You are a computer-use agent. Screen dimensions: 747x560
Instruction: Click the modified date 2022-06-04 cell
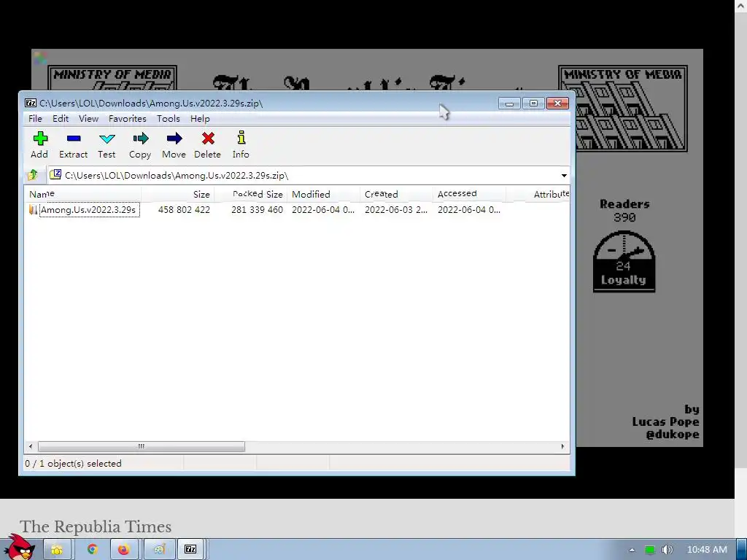click(x=323, y=209)
